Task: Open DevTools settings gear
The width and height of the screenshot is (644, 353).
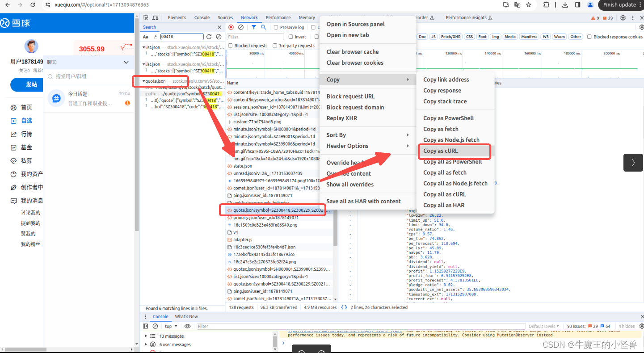Action: [x=623, y=18]
